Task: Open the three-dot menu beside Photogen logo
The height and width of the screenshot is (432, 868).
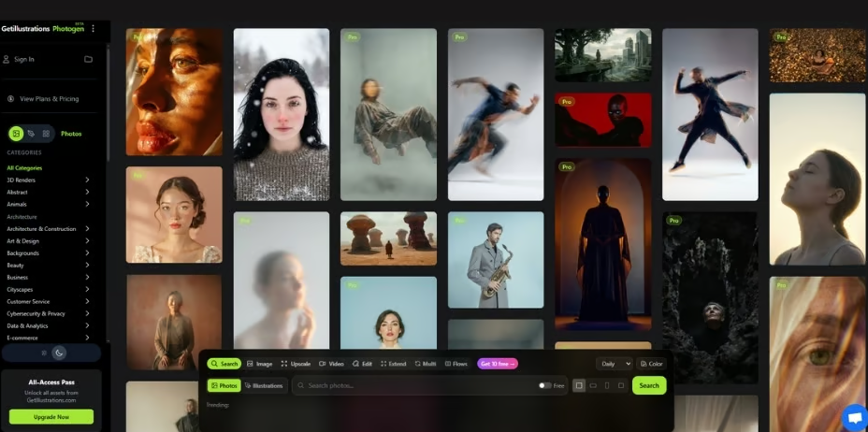Action: click(x=93, y=29)
